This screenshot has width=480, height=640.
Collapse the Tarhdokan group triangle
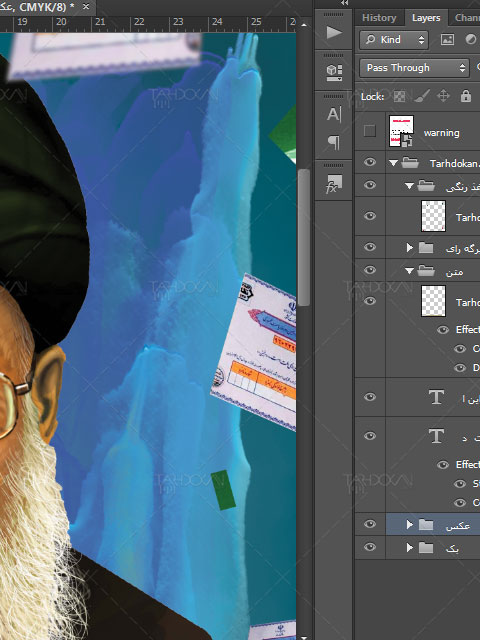[x=393, y=163]
